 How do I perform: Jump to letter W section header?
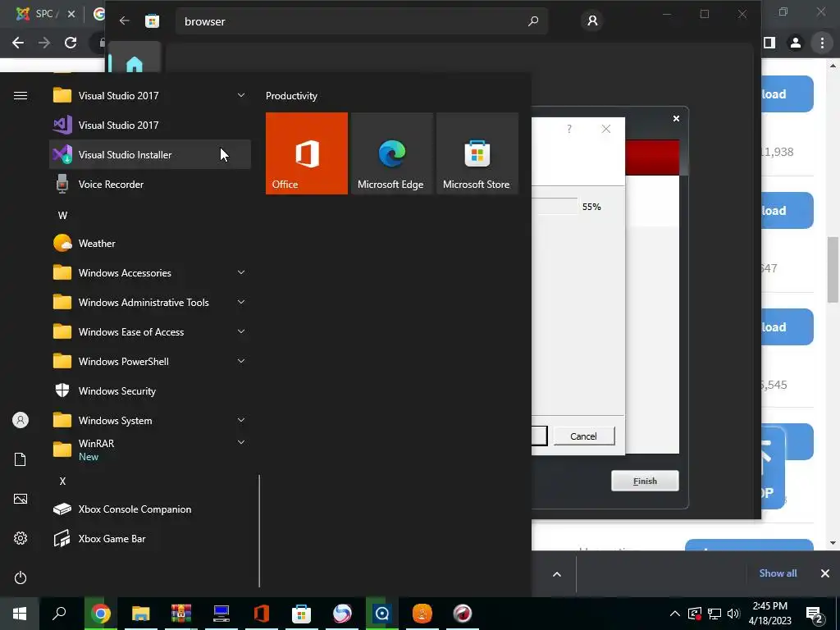tap(62, 216)
